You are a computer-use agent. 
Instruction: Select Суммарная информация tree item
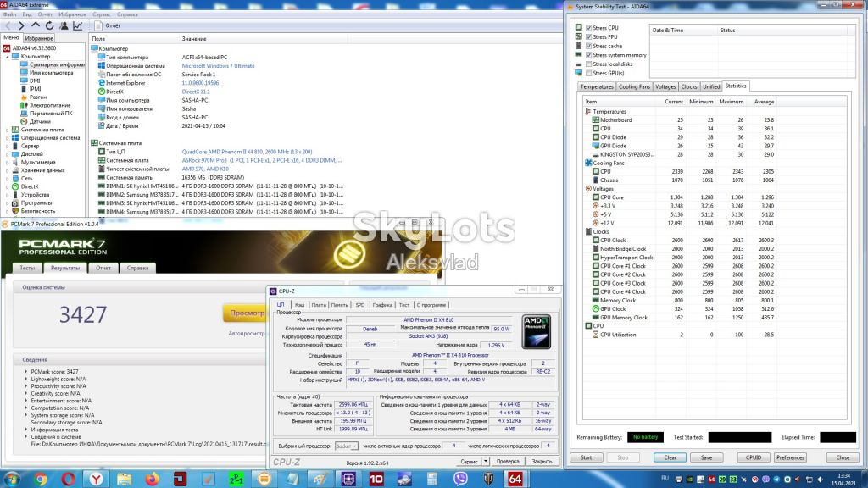(x=57, y=64)
